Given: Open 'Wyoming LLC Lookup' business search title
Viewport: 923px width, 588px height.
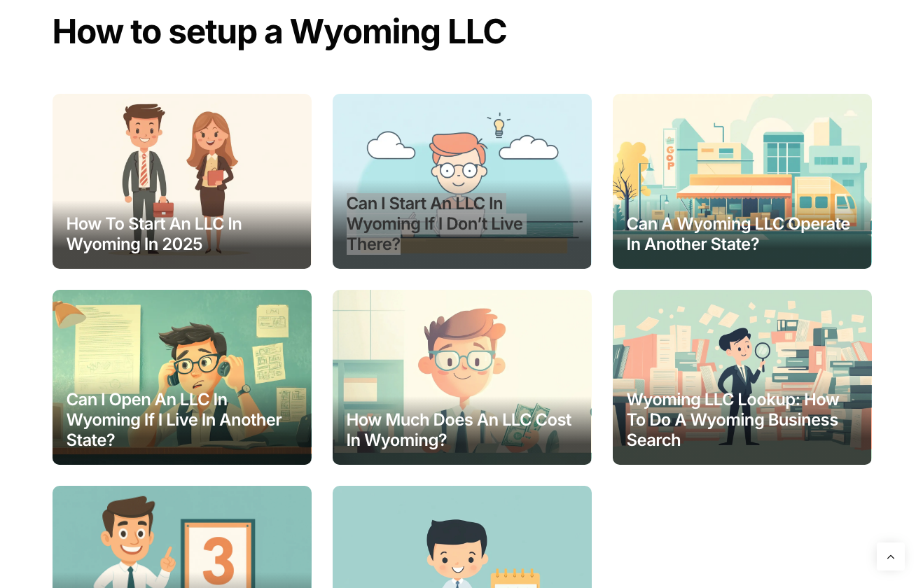Looking at the screenshot, I should coord(733,419).
